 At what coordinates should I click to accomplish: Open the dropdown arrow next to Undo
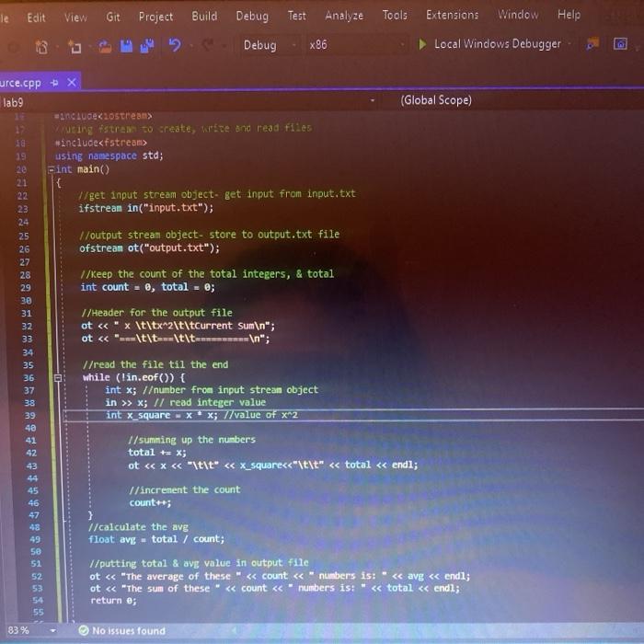point(191,45)
